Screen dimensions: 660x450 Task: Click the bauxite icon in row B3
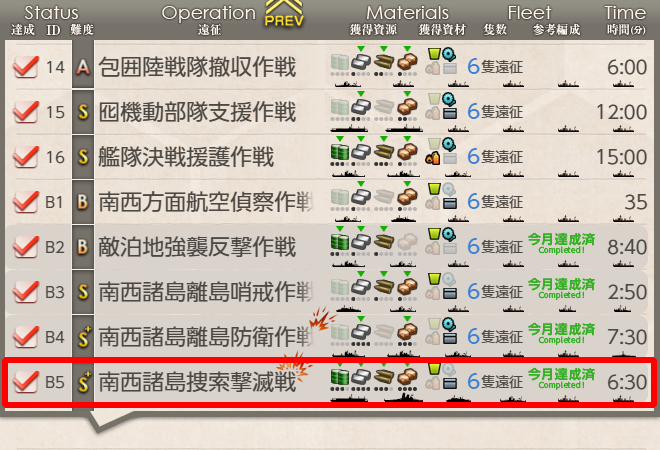click(x=407, y=286)
